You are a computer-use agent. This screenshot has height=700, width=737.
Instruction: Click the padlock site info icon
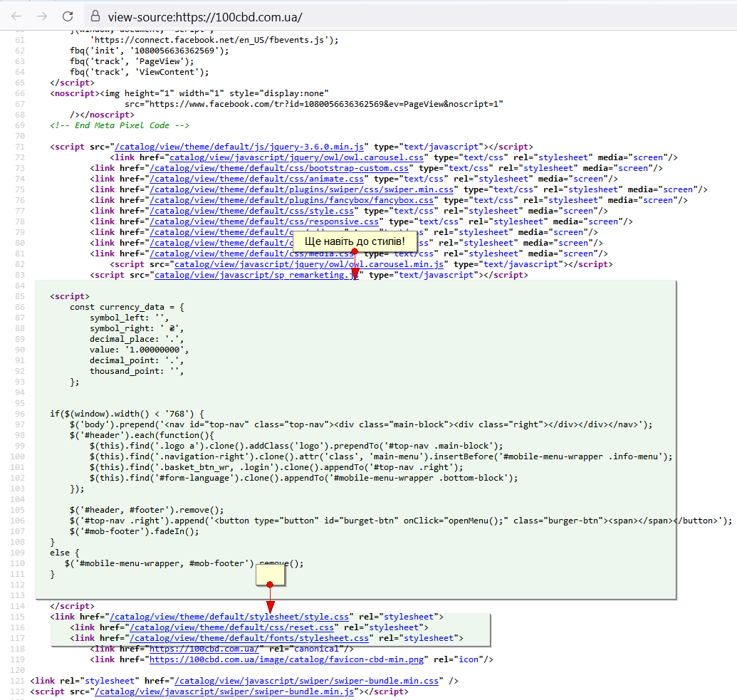pos(95,16)
